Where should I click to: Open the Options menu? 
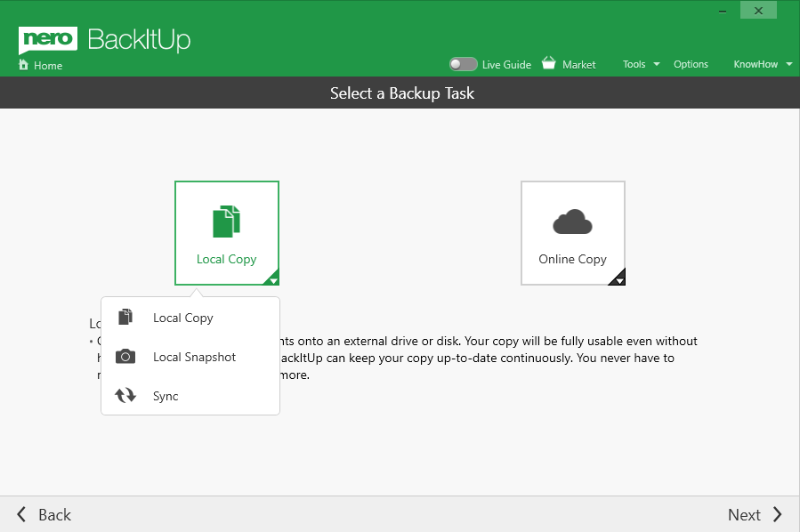click(x=691, y=64)
